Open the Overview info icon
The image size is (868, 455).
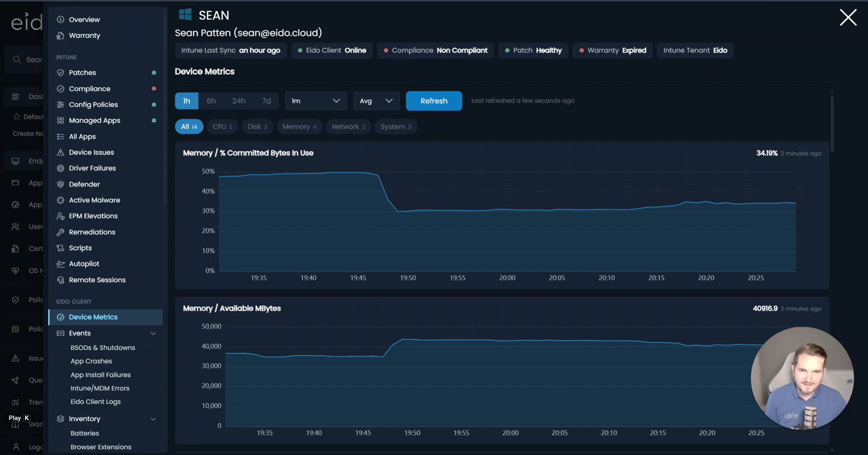click(60, 19)
